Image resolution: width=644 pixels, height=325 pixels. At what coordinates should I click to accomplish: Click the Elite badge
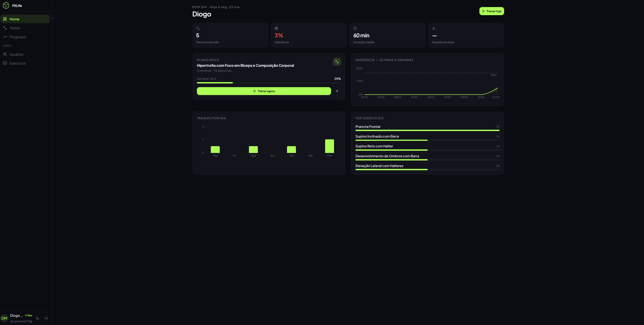(29, 315)
